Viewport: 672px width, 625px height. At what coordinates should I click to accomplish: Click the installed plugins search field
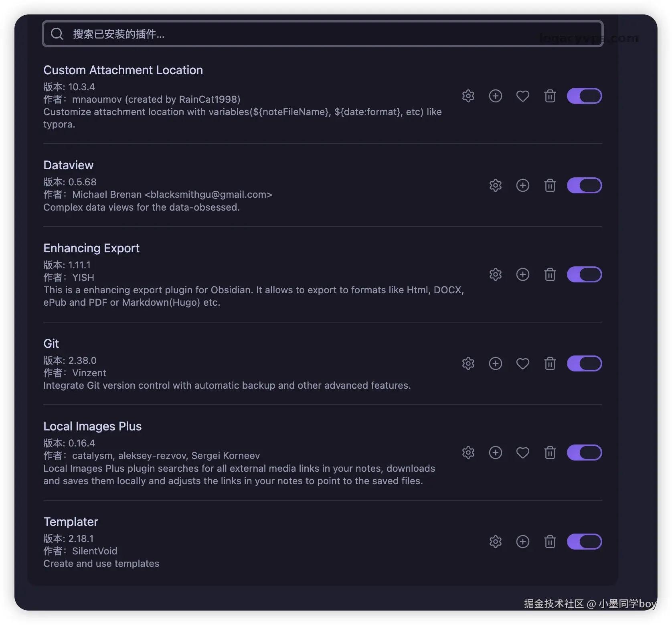pyautogui.click(x=321, y=34)
